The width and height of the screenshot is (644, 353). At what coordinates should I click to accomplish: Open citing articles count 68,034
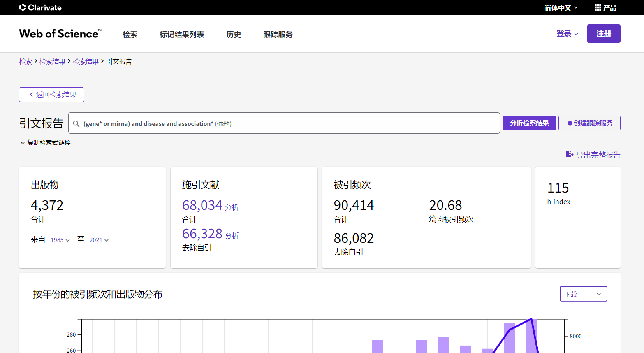coord(202,205)
